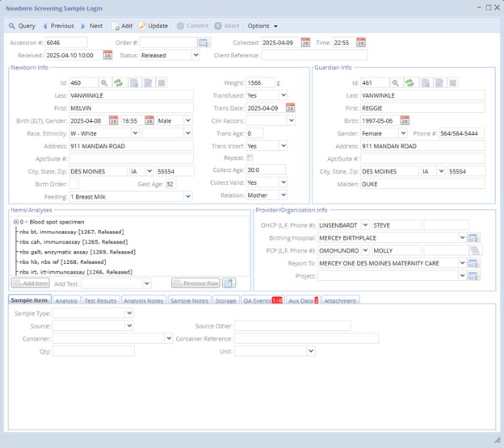The image size is (504, 448).
Task: Click the Commit toolbar button
Action: [193, 26]
